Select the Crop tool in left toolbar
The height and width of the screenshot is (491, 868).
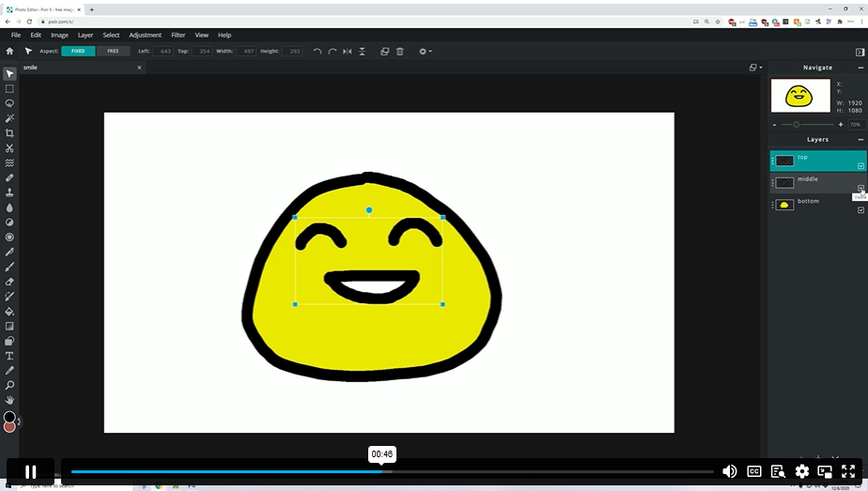pos(9,133)
